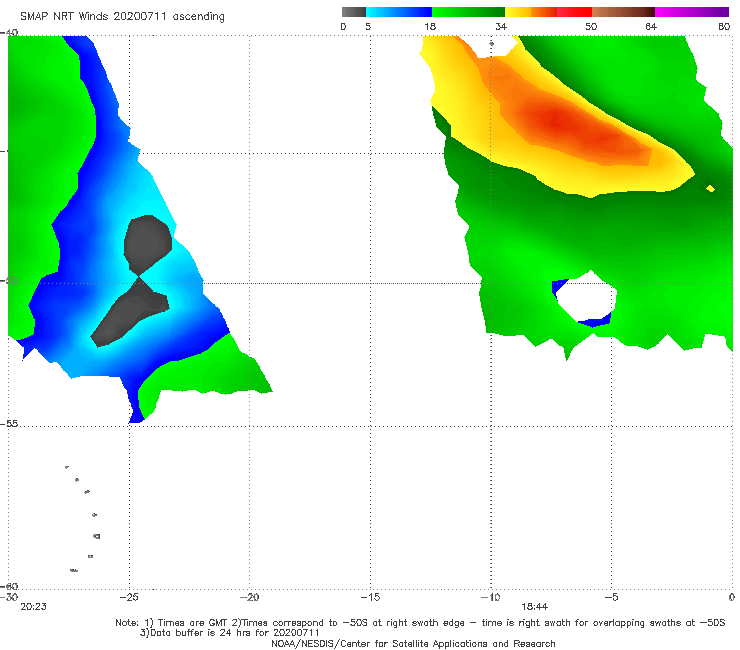Click the red segment of the color bar
Viewport: 740px width, 650px height.
click(574, 12)
